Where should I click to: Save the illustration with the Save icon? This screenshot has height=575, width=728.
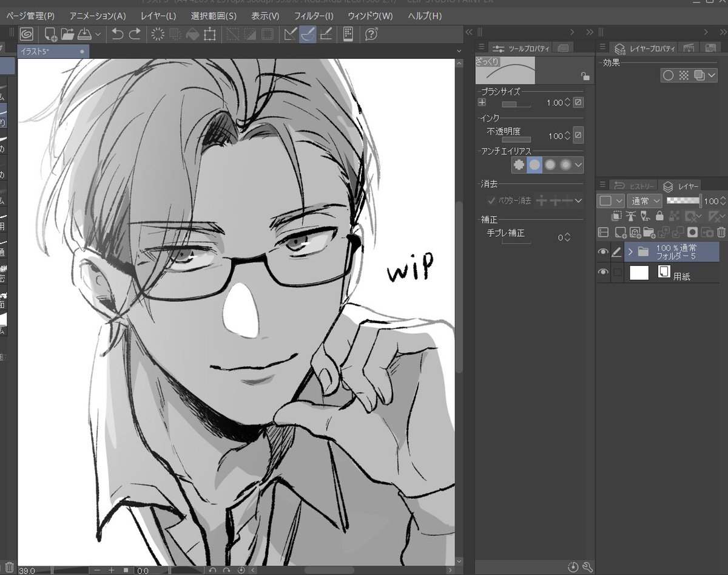click(x=84, y=34)
